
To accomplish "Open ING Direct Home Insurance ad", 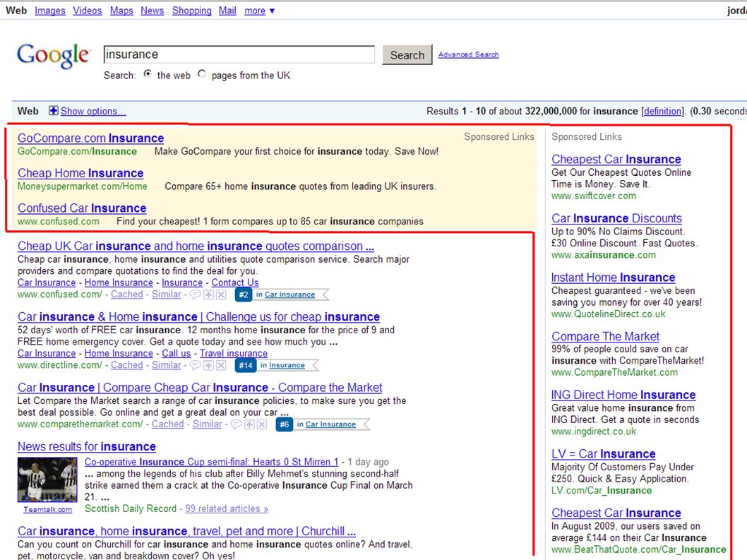I will (623, 395).
